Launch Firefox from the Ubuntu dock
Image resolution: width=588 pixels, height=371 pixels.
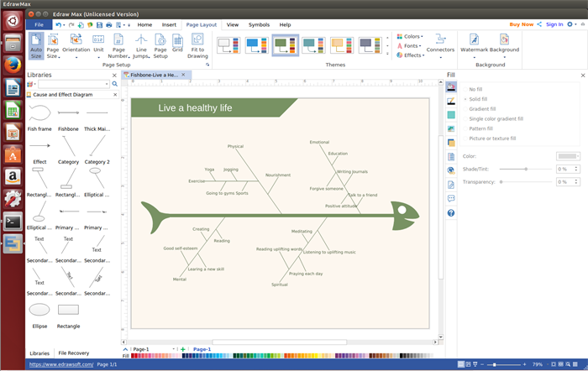13,65
